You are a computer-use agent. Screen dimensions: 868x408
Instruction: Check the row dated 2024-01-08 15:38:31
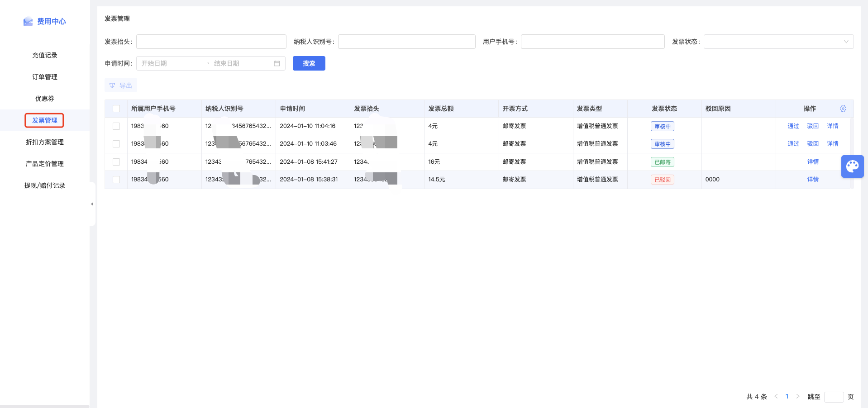[116, 180]
